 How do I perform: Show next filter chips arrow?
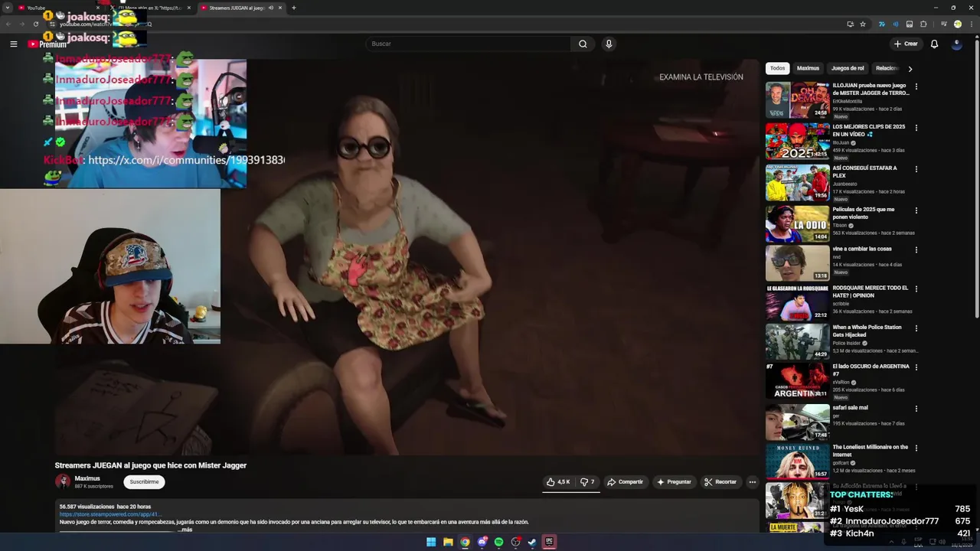pyautogui.click(x=910, y=69)
